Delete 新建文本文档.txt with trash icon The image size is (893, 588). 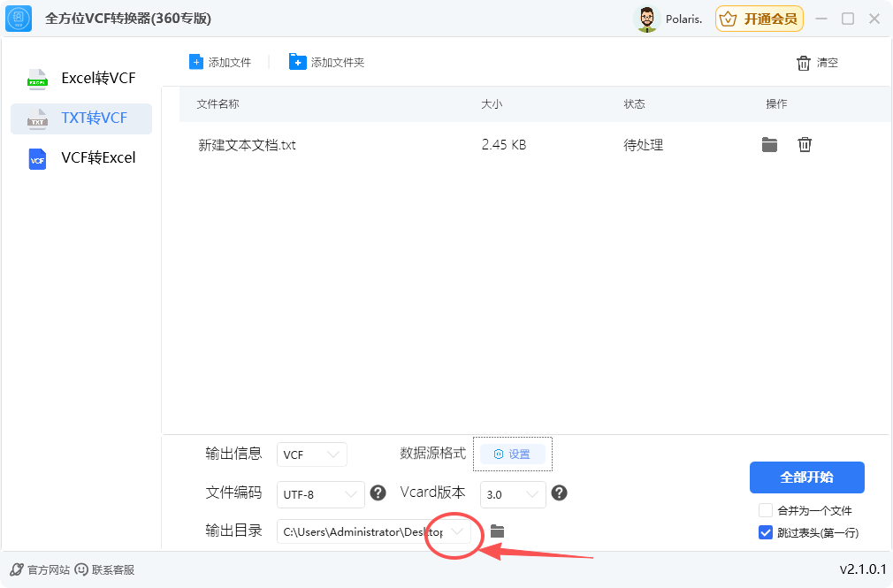(x=804, y=144)
